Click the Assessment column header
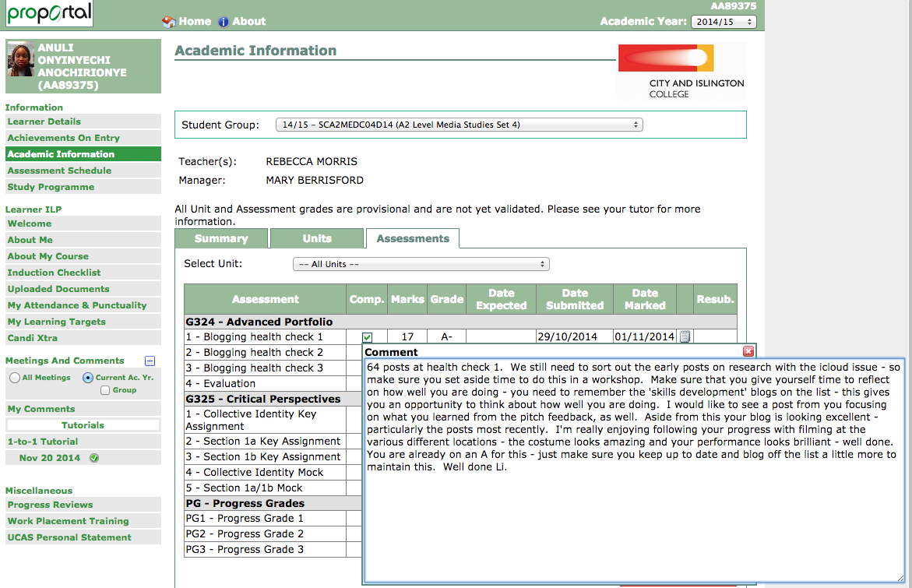 266,299
